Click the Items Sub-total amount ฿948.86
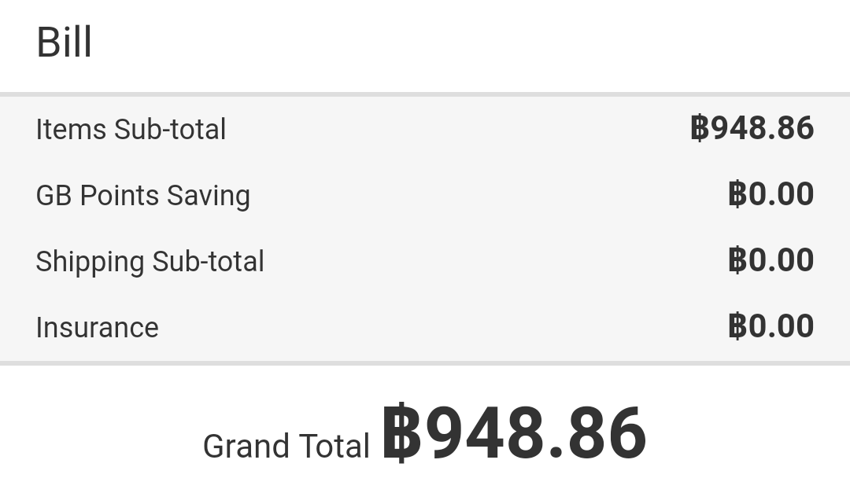Screen dimensions: 850x504 (752, 128)
